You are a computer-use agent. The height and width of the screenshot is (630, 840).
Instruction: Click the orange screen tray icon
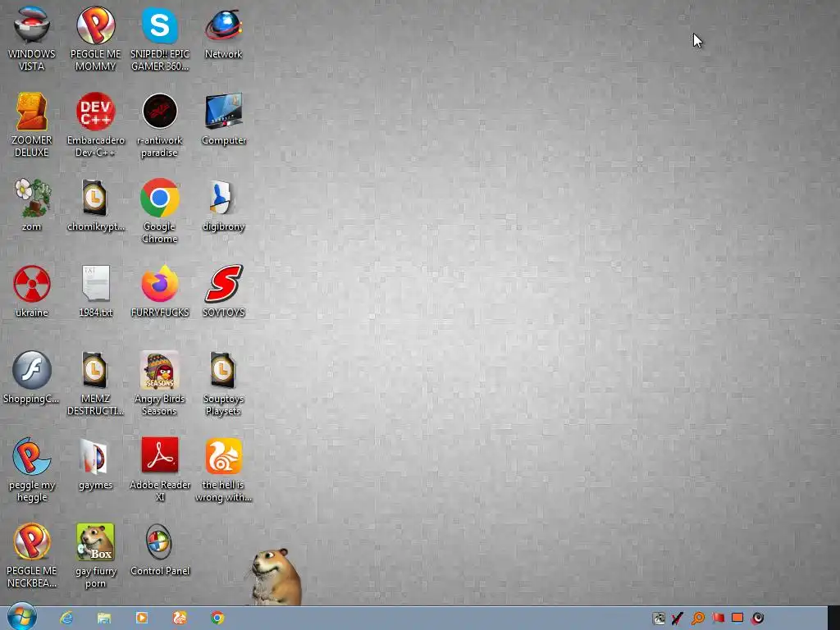point(737,618)
